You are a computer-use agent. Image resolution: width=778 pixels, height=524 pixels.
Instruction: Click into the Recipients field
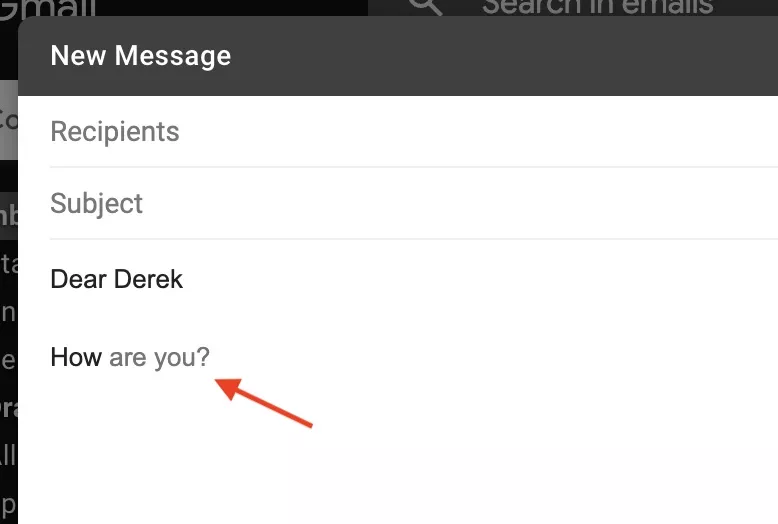point(400,132)
